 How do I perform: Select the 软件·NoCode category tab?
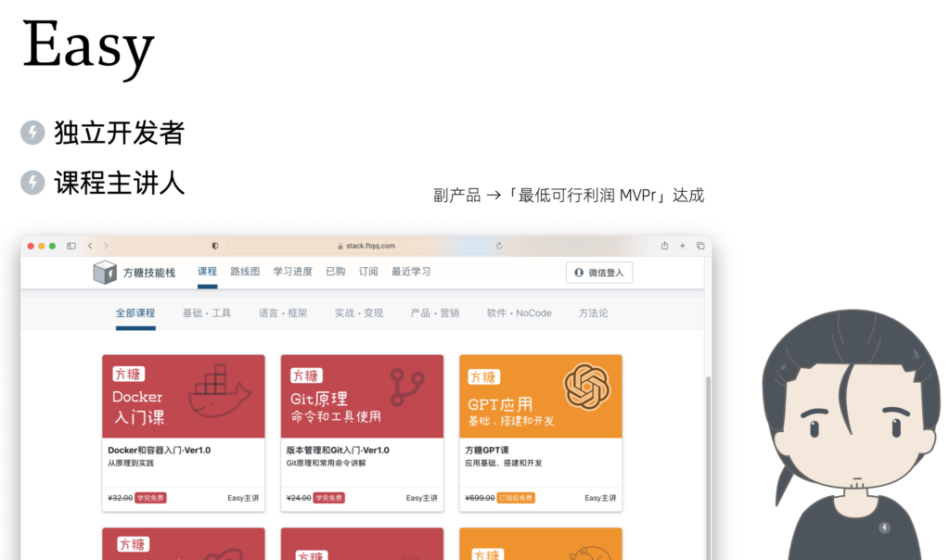point(519,313)
